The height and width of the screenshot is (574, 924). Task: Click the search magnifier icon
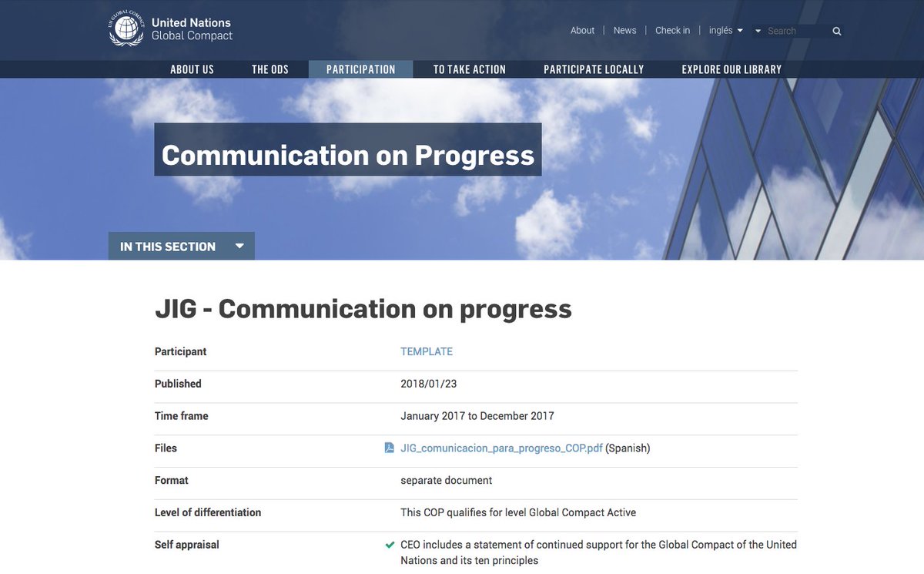[837, 32]
